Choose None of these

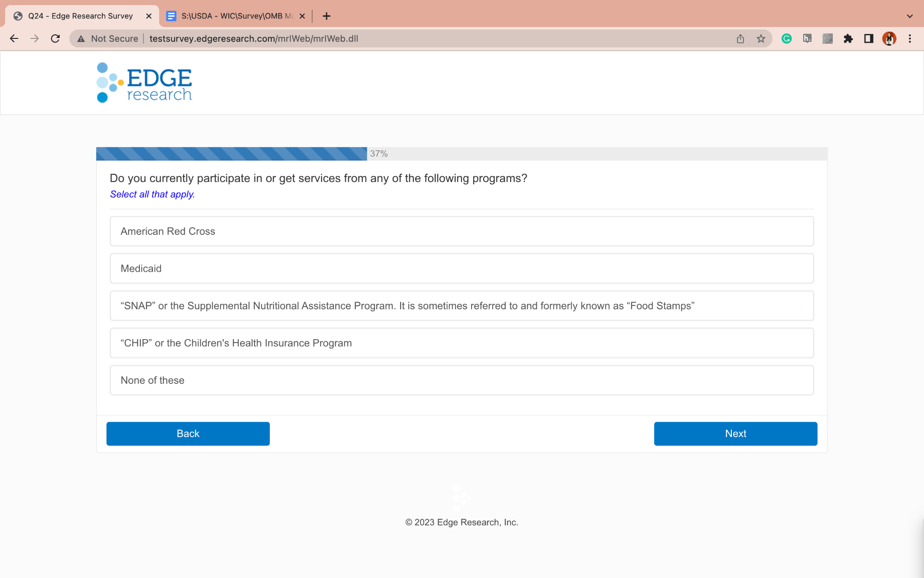(x=462, y=380)
